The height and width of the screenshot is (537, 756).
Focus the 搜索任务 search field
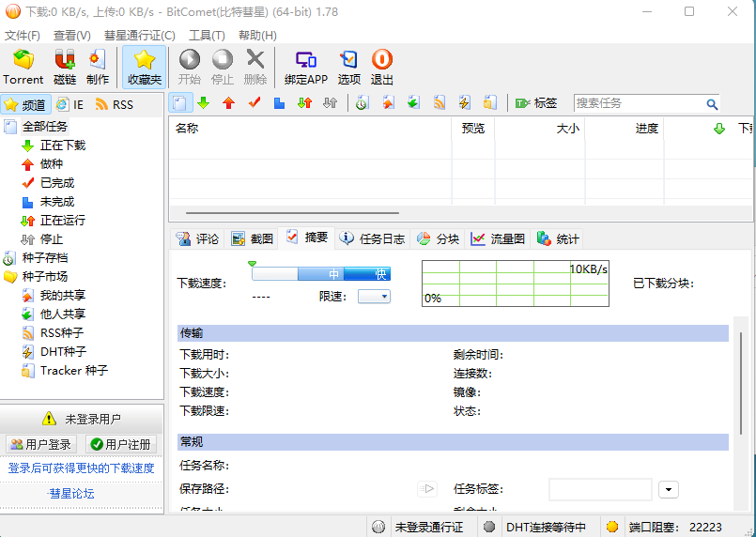[x=640, y=103]
